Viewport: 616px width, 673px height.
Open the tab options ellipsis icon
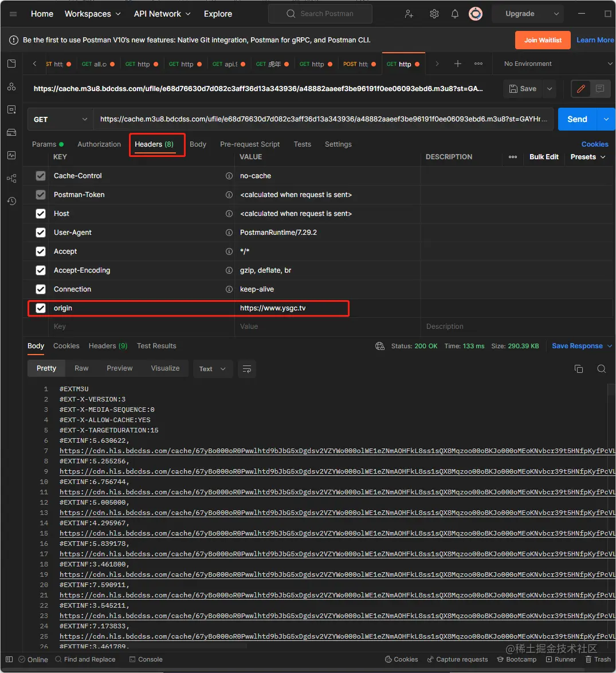pos(478,64)
